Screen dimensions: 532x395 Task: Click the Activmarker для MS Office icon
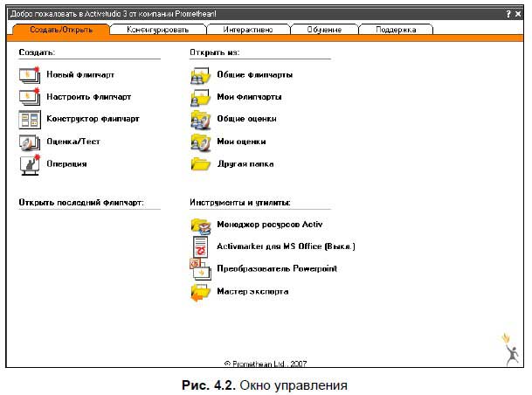click(200, 246)
